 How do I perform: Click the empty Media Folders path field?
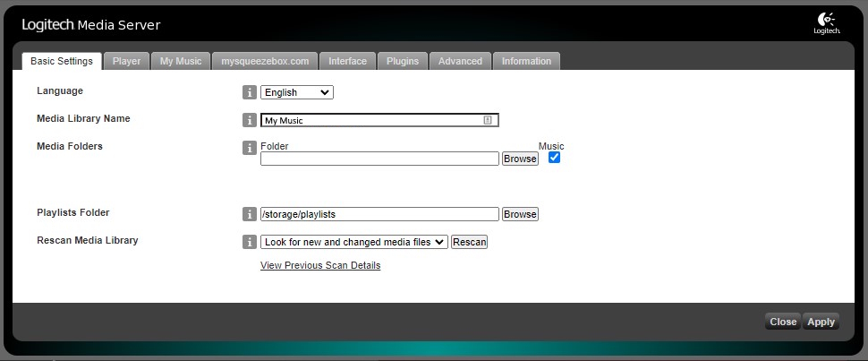pos(379,159)
